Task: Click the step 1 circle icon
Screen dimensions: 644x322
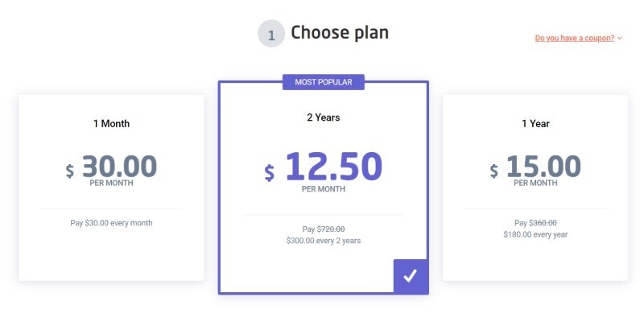Action: [x=271, y=35]
